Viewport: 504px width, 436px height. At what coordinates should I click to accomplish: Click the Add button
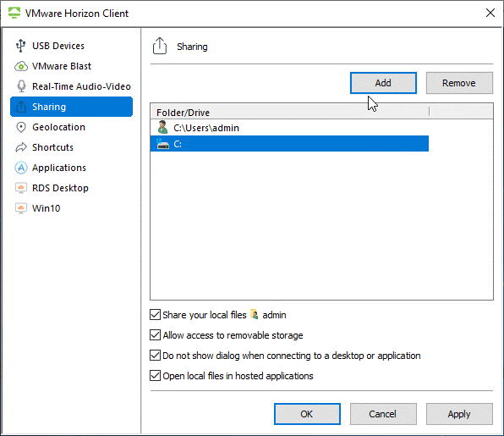(x=383, y=83)
